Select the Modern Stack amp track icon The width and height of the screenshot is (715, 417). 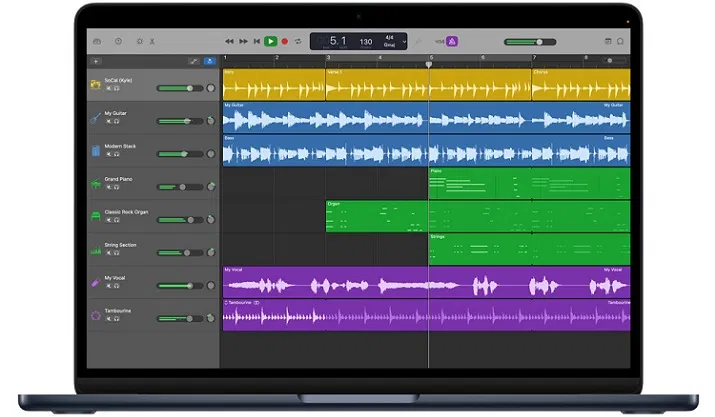click(x=96, y=151)
